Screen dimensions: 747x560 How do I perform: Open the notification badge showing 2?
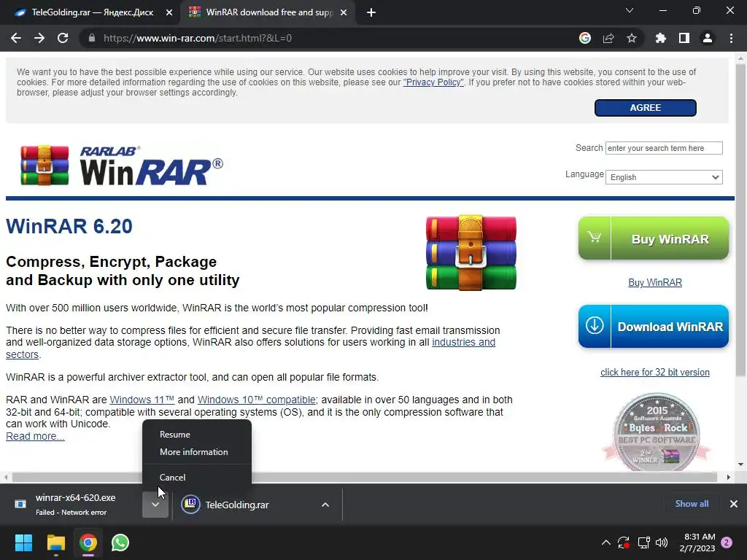tap(727, 542)
